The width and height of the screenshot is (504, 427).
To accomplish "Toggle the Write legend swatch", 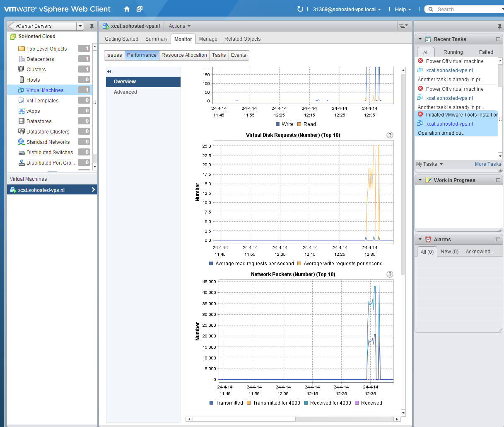I will tap(277, 124).
